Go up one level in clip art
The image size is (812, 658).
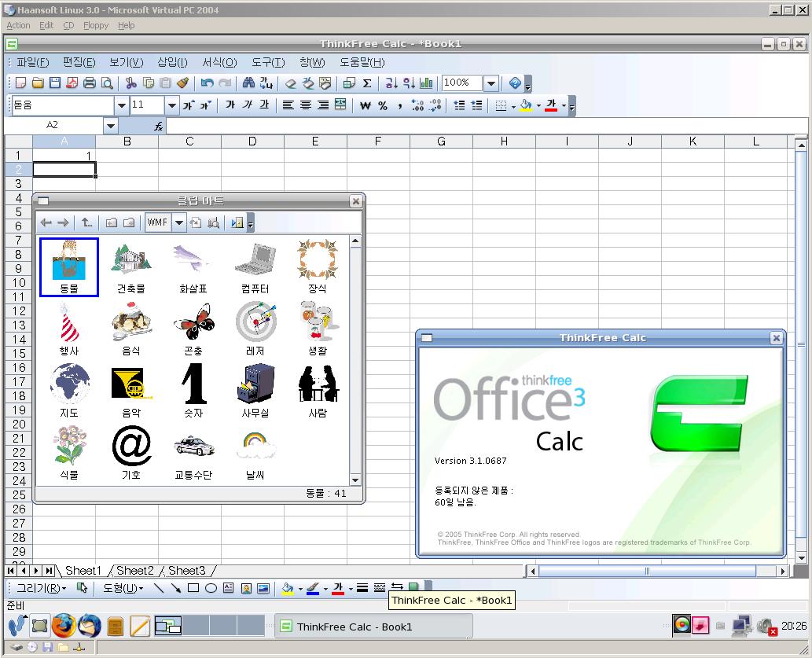point(87,222)
